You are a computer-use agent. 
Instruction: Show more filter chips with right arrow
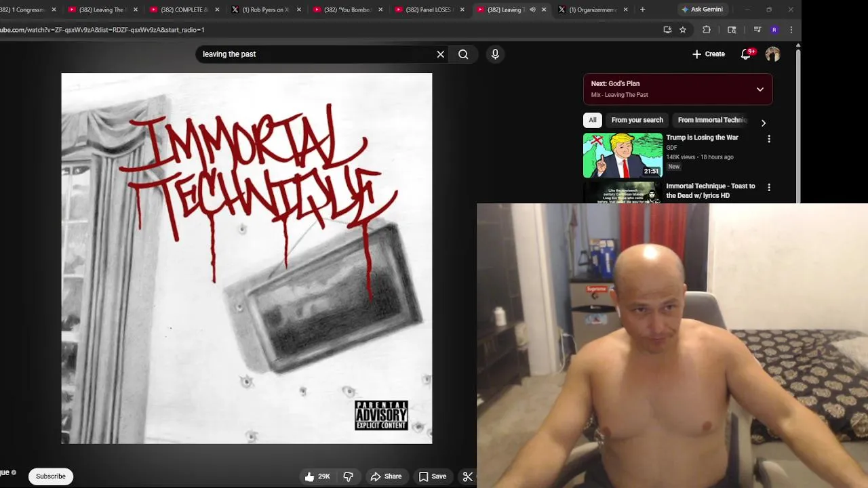764,123
